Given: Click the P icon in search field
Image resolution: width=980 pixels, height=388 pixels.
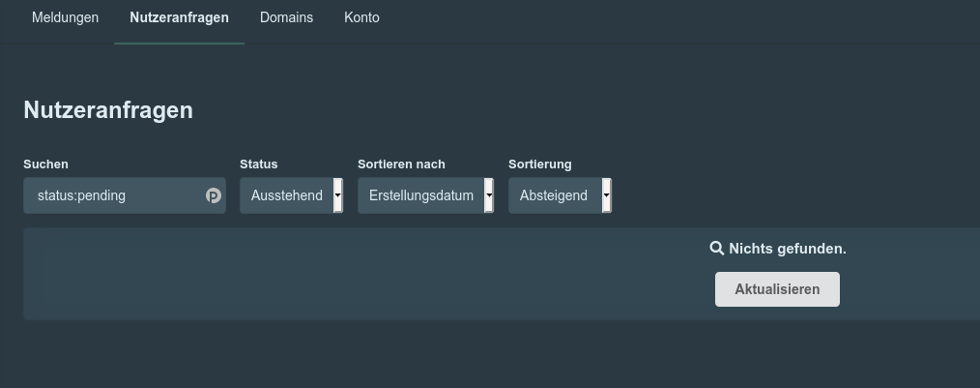Looking at the screenshot, I should (214, 195).
